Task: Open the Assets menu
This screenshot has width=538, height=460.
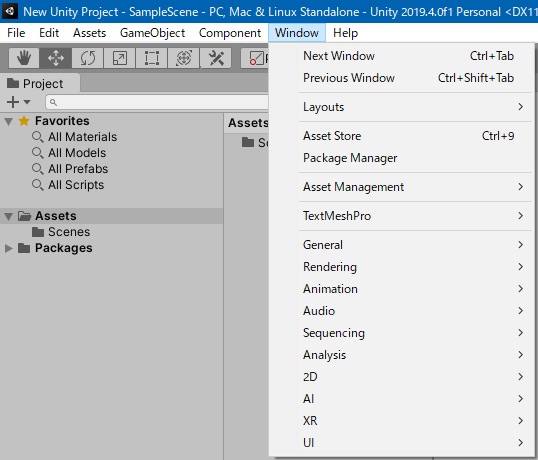Action: (90, 33)
